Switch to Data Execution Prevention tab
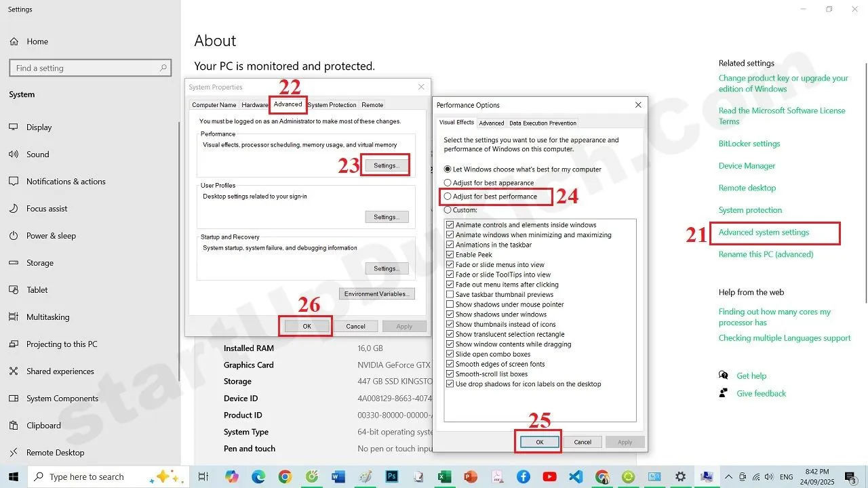This screenshot has width=868, height=488. click(542, 123)
